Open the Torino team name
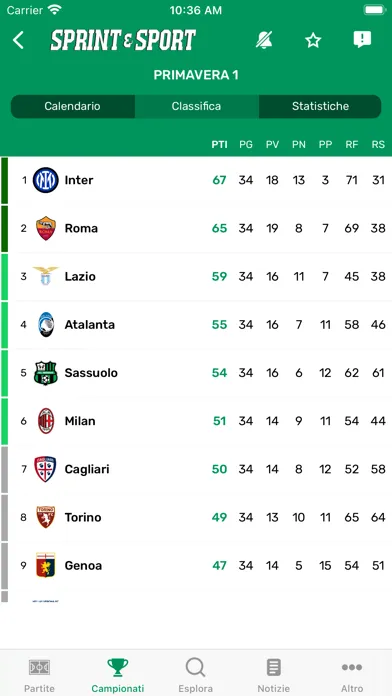This screenshot has height=696, width=392. (83, 517)
